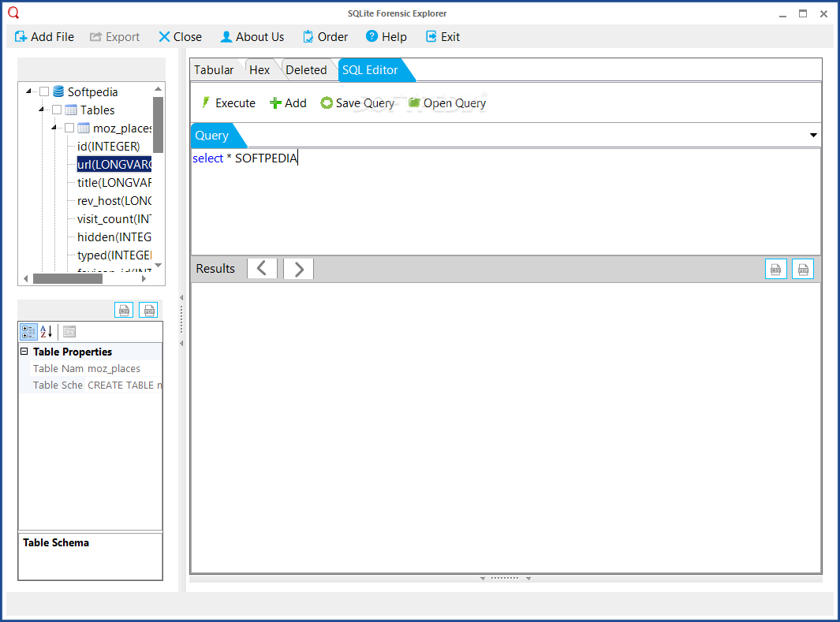Click the Save Query button
The image size is (840, 622).
[x=357, y=102]
